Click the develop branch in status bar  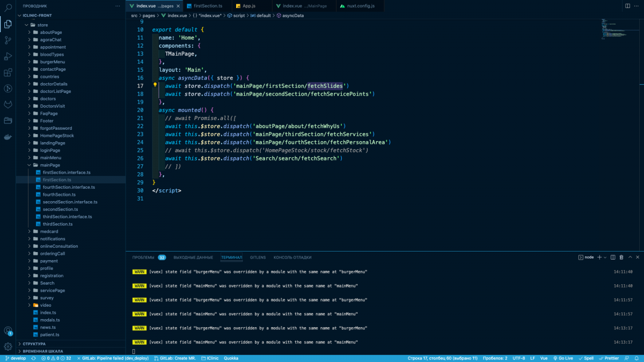pyautogui.click(x=15, y=358)
